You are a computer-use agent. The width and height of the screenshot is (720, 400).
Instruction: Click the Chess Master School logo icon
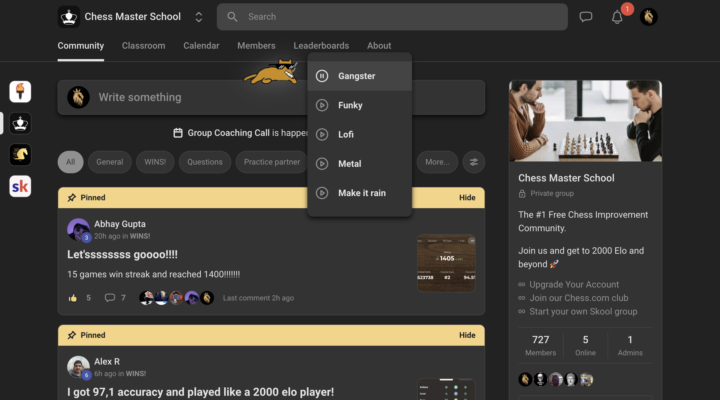point(69,17)
